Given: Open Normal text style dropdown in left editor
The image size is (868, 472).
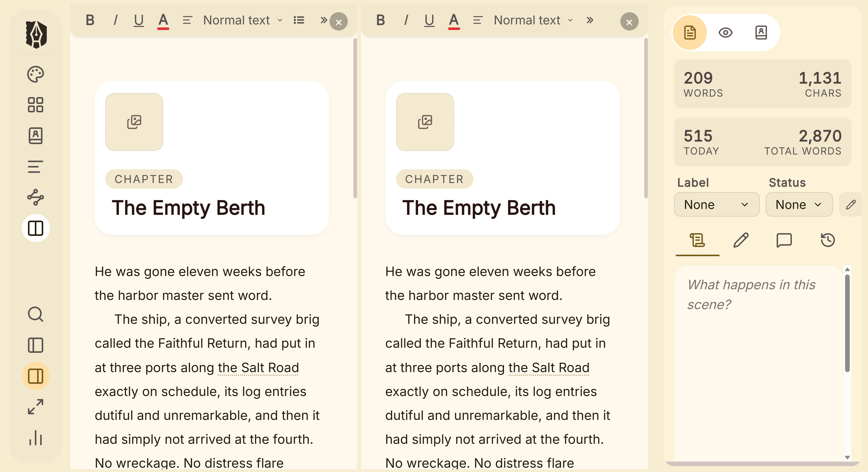Looking at the screenshot, I should [243, 20].
